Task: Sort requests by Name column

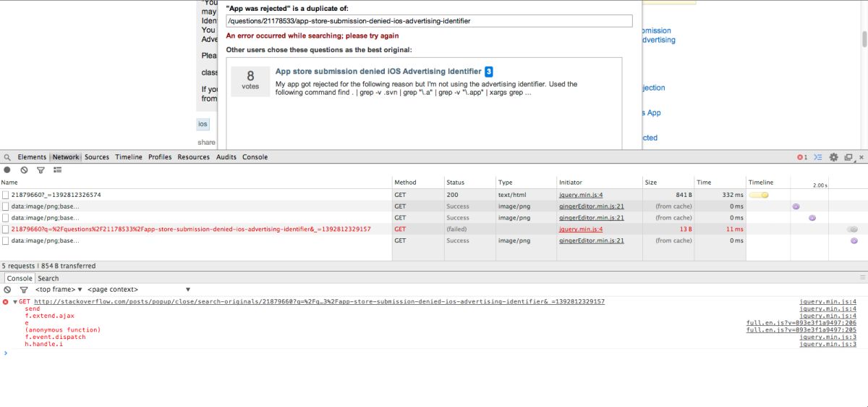Action: (x=195, y=182)
